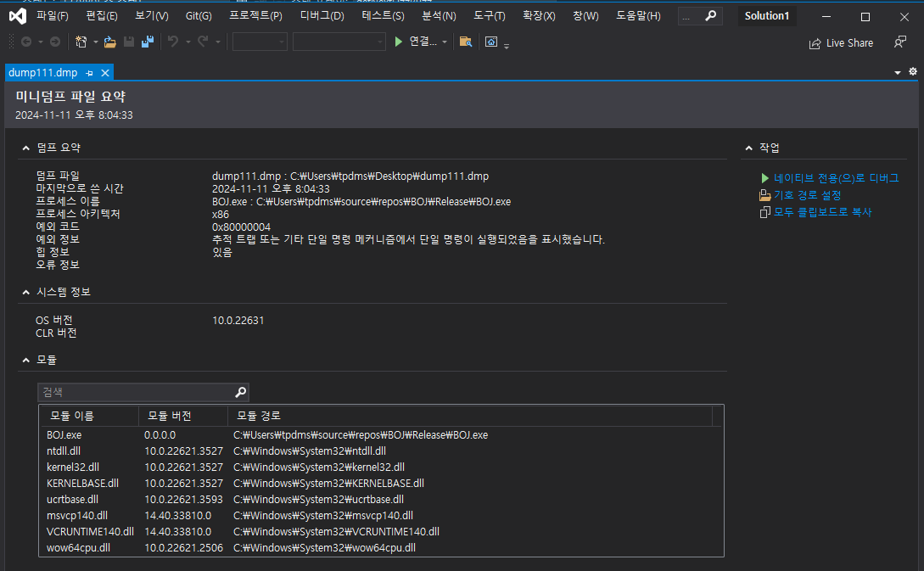
Task: Click the magnifier icon in module search
Action: coord(240,392)
